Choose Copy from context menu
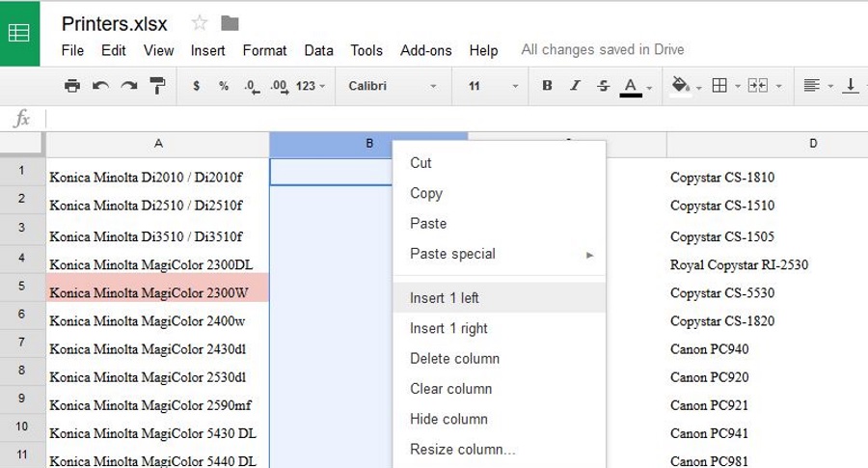 coord(500,193)
